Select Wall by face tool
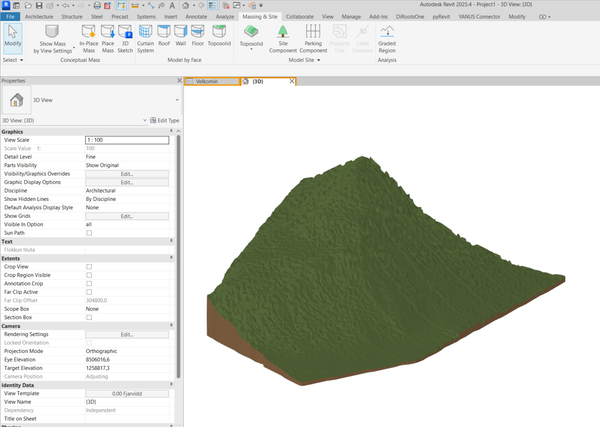The width and height of the screenshot is (600, 427). point(181,35)
